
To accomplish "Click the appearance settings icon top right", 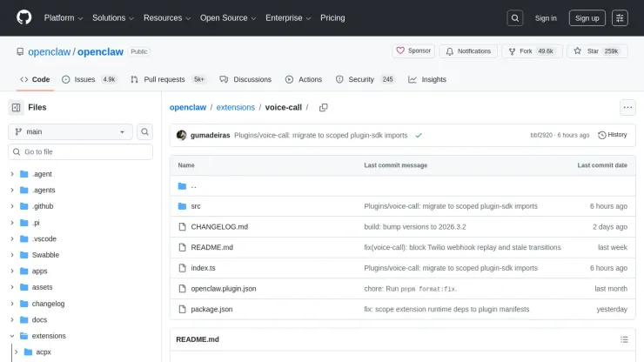I will click(x=620, y=17).
